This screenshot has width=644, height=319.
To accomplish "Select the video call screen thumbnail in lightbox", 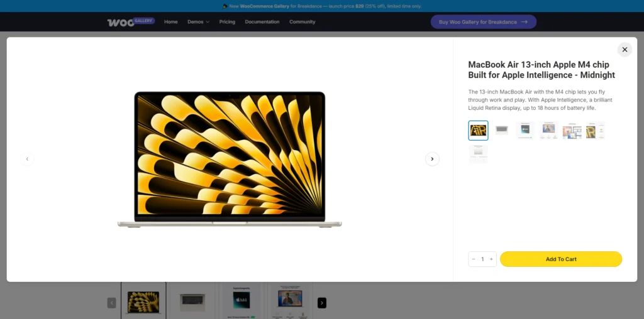I will (548, 131).
